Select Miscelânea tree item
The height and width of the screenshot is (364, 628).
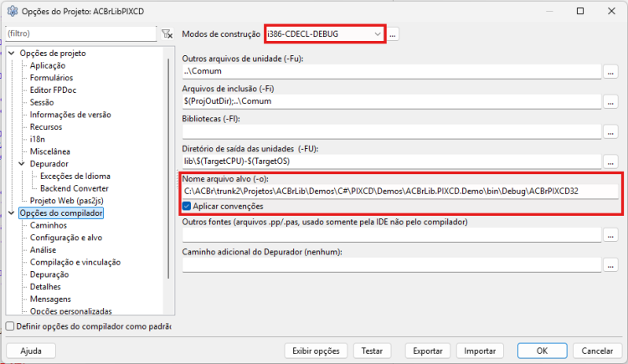coord(49,151)
